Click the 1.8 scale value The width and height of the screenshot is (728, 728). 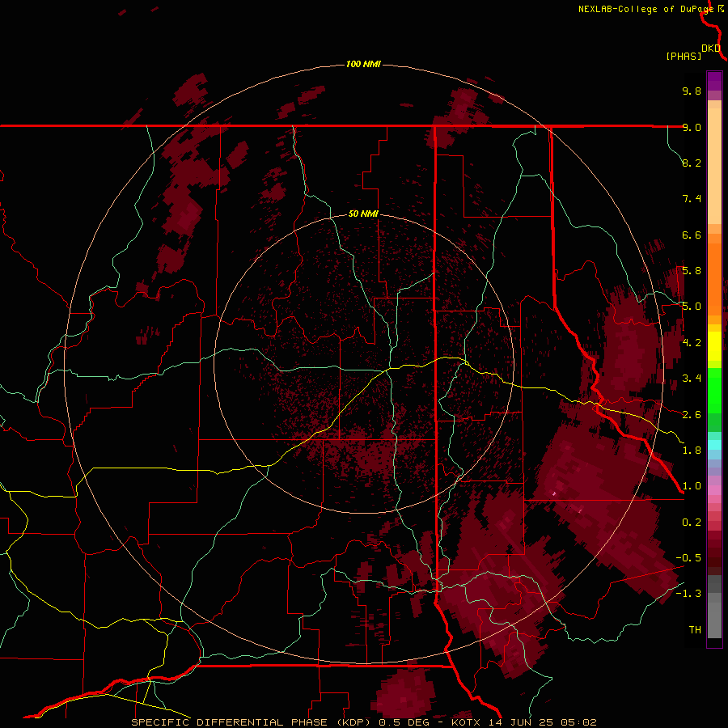(x=692, y=451)
